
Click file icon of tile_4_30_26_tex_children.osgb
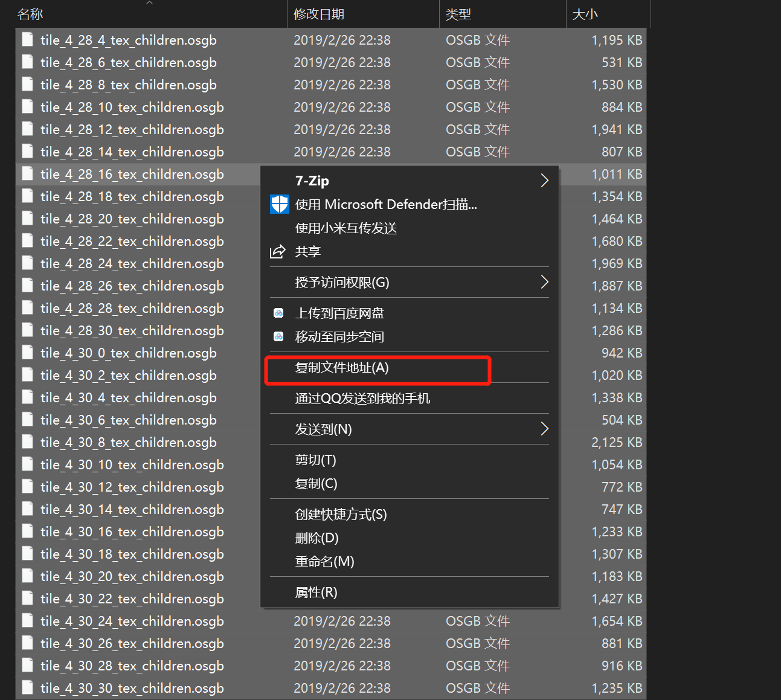pos(27,643)
